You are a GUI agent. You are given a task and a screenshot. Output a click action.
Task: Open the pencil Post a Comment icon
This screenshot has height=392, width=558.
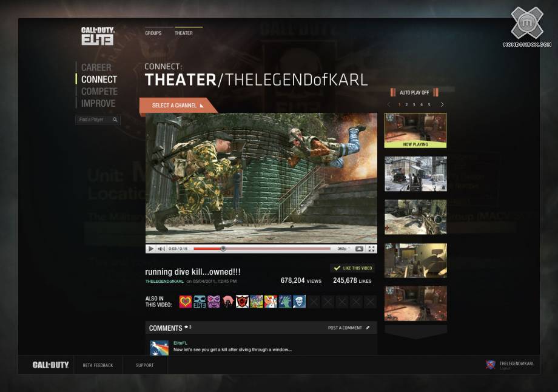pos(368,328)
